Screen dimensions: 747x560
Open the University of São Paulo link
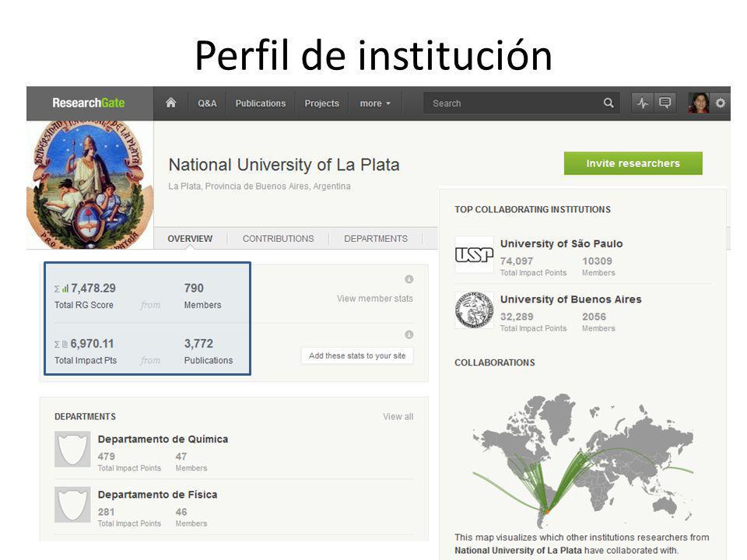tap(561, 243)
